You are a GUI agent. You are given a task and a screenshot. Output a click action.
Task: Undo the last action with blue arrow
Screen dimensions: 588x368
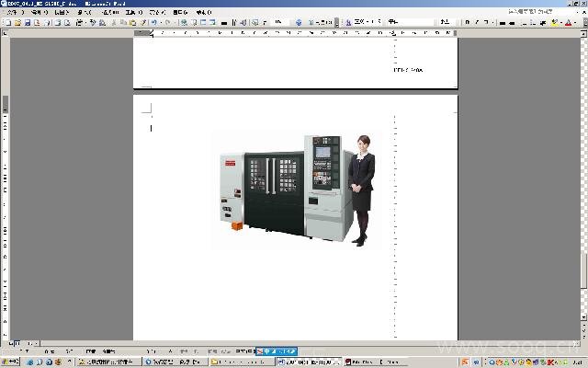[153, 22]
